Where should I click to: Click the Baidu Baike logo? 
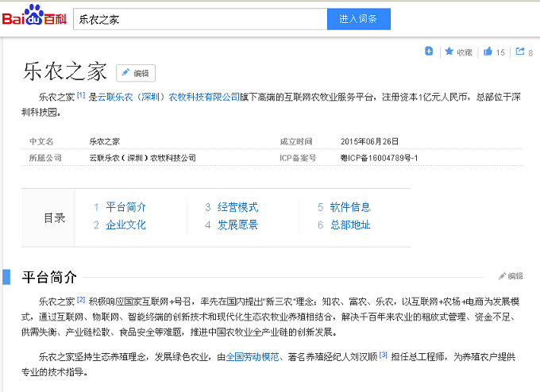(x=34, y=16)
